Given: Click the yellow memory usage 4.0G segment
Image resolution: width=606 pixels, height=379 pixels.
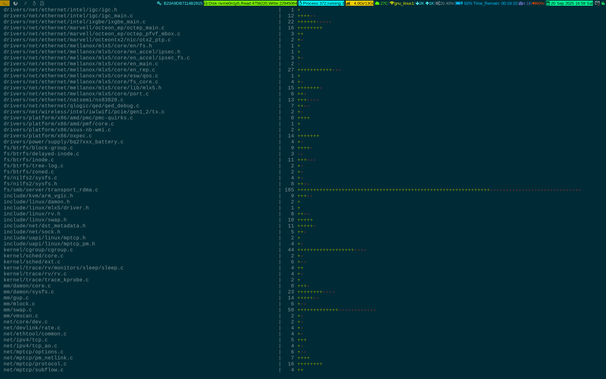Looking at the screenshot, I should [x=359, y=3].
